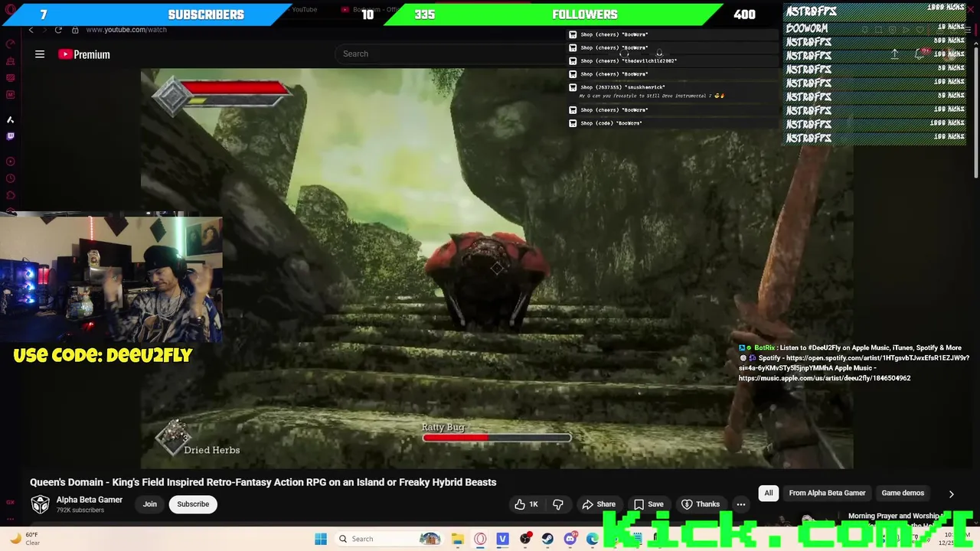Open the history clock icon in the sidebar
This screenshot has height=551, width=980.
[11, 178]
